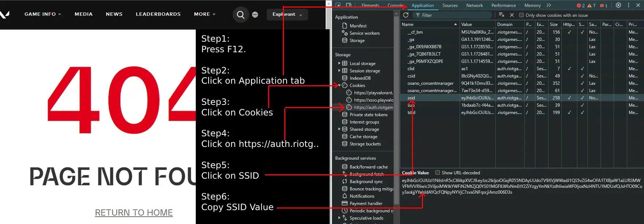Show more DevTools tabs chevron
Screen dimensions: 644x224
(548, 5)
